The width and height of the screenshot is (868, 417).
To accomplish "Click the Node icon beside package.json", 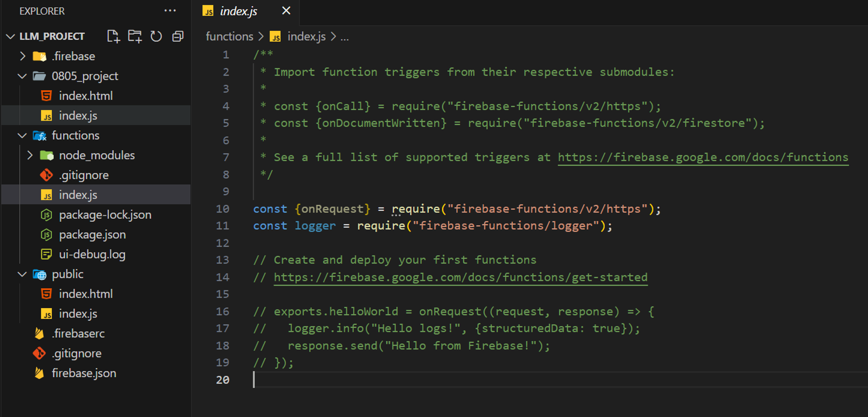I will tap(46, 235).
